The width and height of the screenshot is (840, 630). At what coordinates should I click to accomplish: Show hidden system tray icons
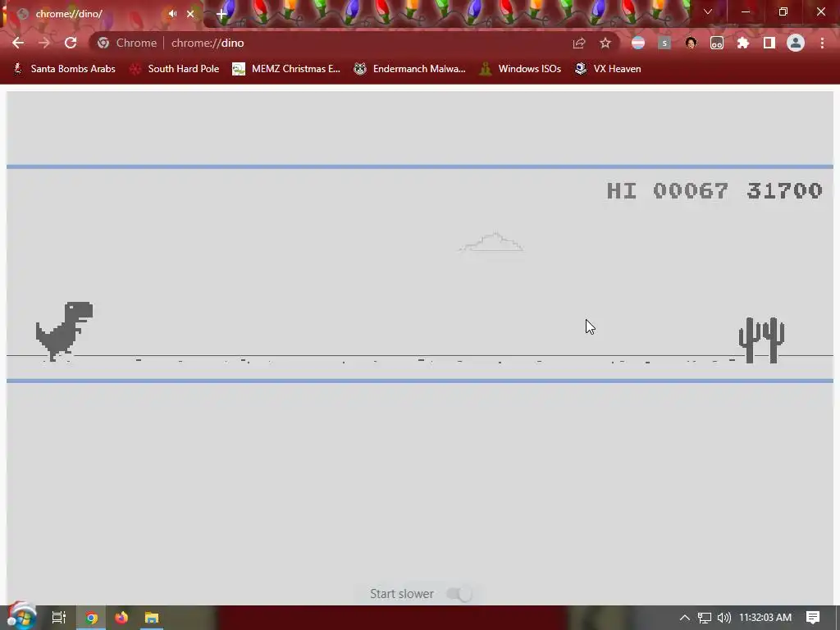click(x=685, y=618)
